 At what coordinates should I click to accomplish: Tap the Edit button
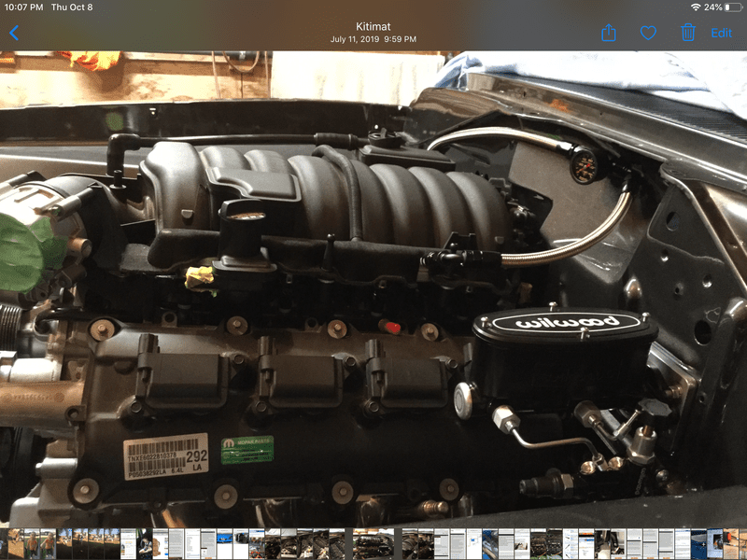coord(722,33)
